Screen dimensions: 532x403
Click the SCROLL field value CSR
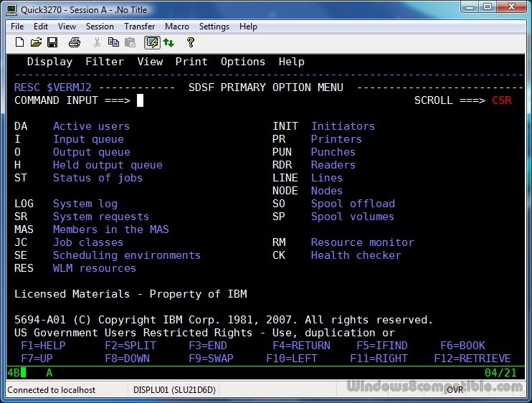coord(502,100)
